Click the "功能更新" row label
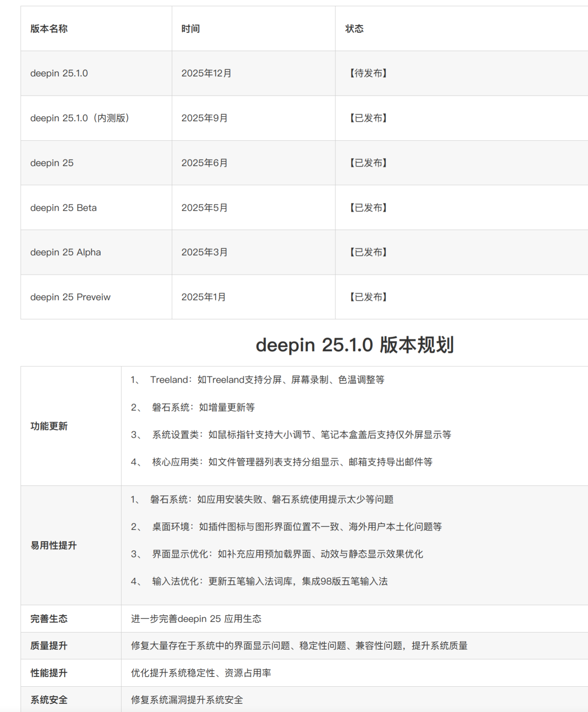Image resolution: width=588 pixels, height=712 pixels. pos(49,426)
